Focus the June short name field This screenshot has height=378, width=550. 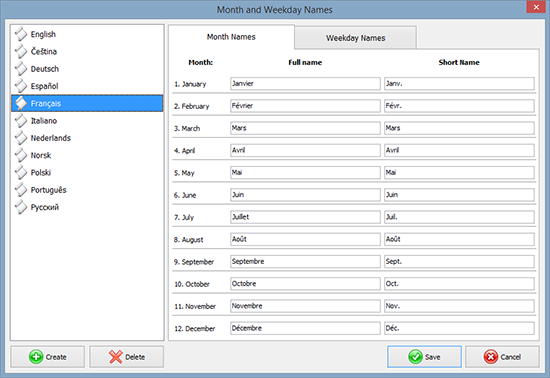click(459, 195)
